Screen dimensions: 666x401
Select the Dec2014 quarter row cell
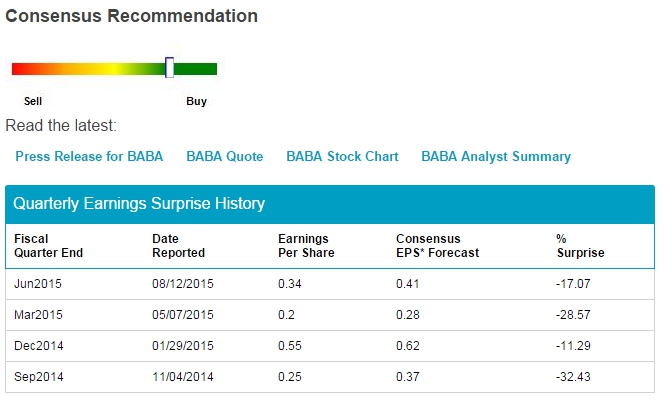point(39,346)
